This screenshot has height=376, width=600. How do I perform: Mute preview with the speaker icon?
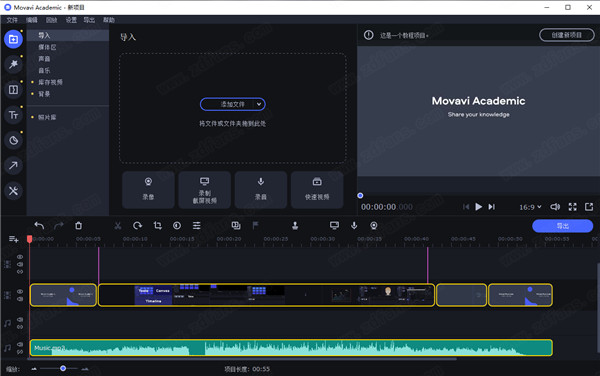(555, 207)
